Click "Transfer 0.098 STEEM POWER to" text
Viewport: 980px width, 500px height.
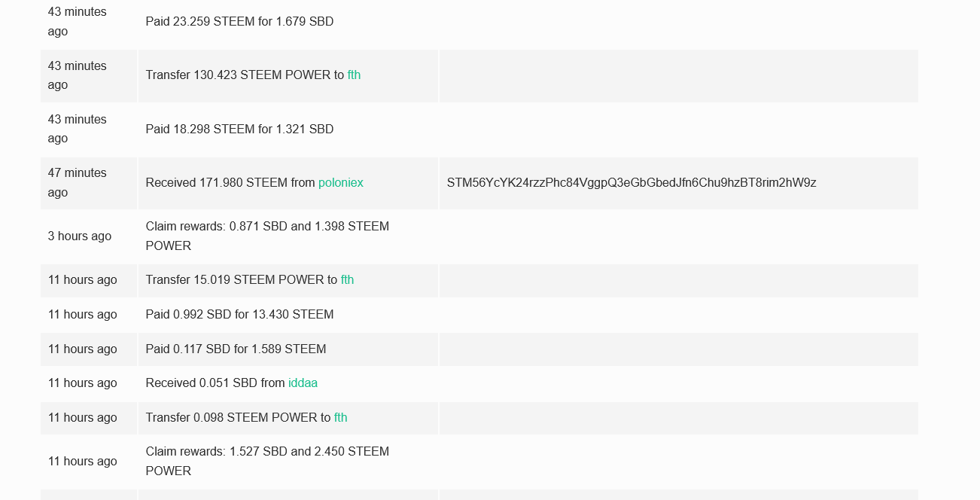click(x=238, y=418)
